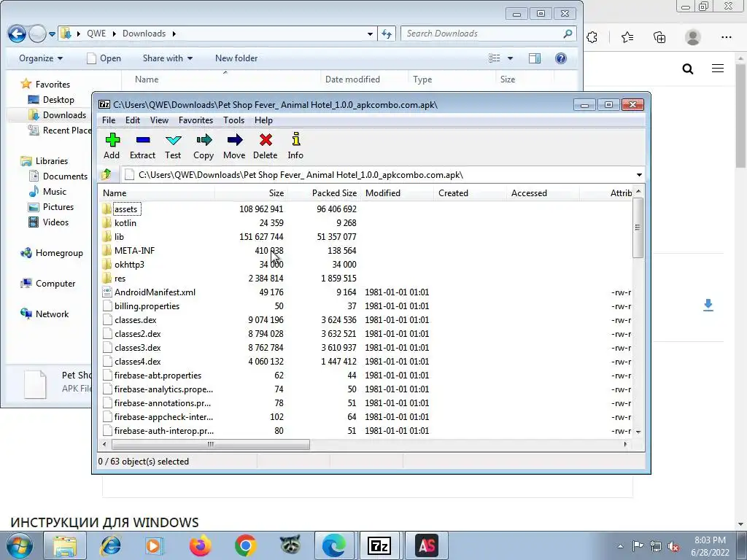Open browser extensions puzzle icon
Image resolution: width=747 pixels, height=560 pixels.
coord(592,37)
